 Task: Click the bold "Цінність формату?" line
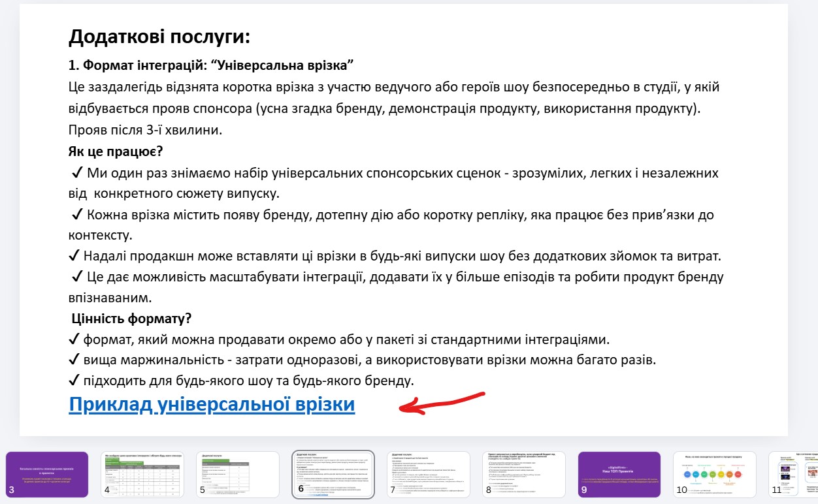(131, 319)
